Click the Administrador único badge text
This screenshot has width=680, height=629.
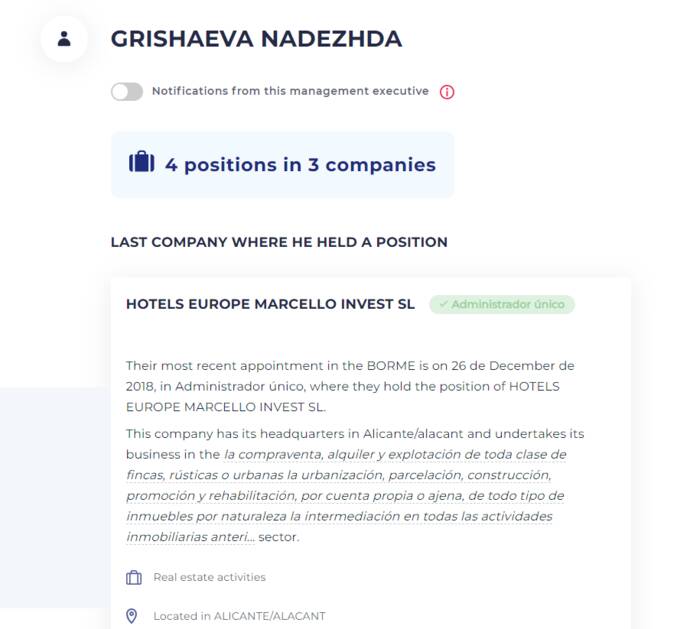tap(508, 304)
